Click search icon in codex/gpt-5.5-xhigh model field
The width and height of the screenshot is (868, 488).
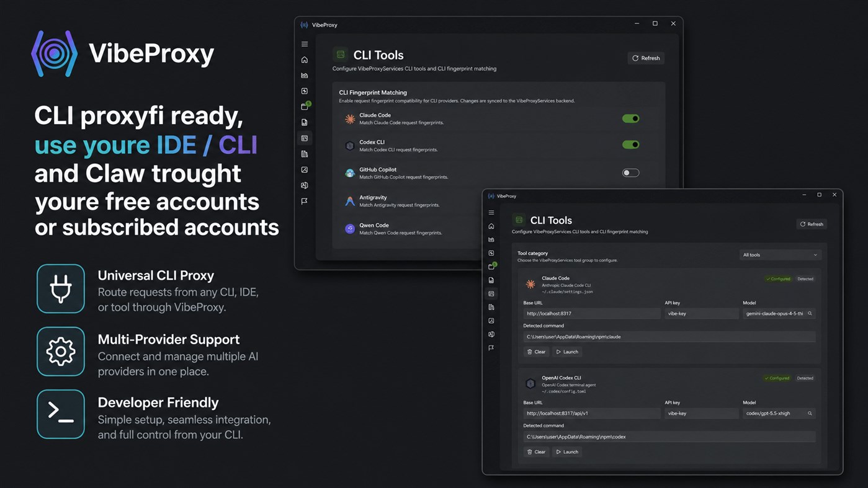[x=810, y=414]
